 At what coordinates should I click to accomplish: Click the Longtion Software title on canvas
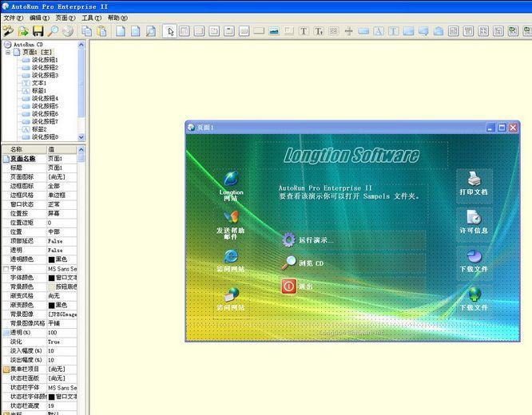tap(351, 156)
